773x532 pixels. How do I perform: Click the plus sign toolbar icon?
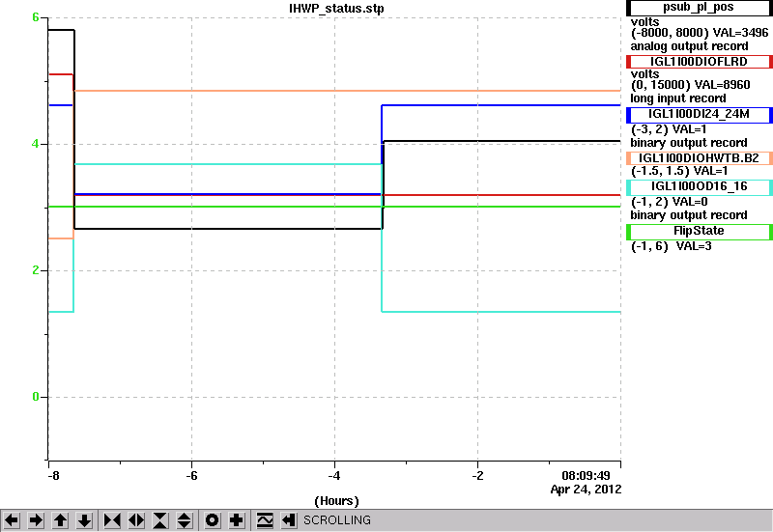point(237,520)
